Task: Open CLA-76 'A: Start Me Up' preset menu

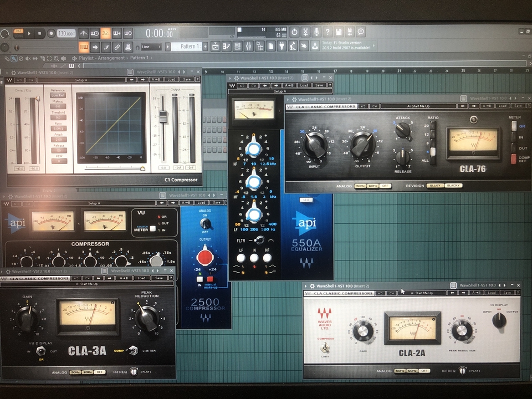Action: pyautogui.click(x=418, y=106)
